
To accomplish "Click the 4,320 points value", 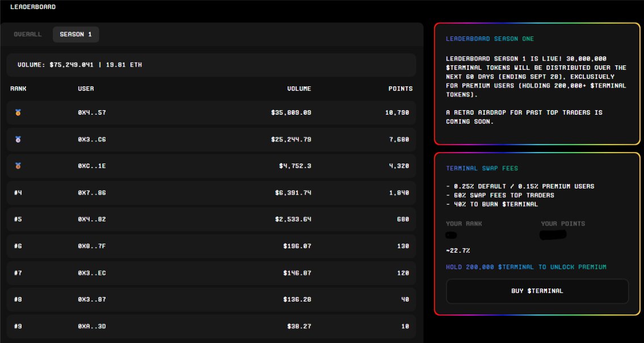I will (x=399, y=166).
